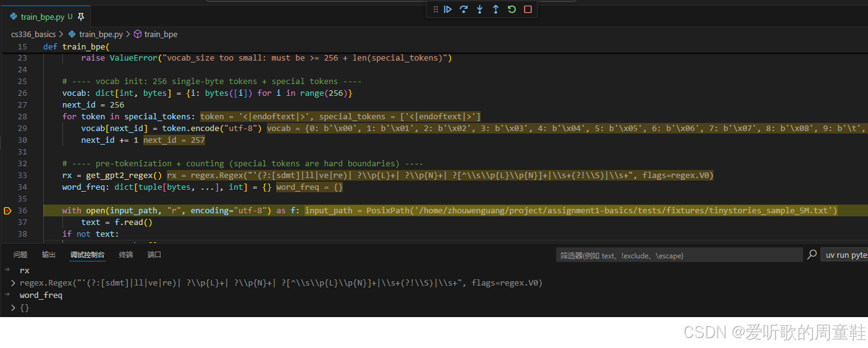The width and height of the screenshot is (868, 348).
Task: Step out of current function
Action: pos(495,9)
